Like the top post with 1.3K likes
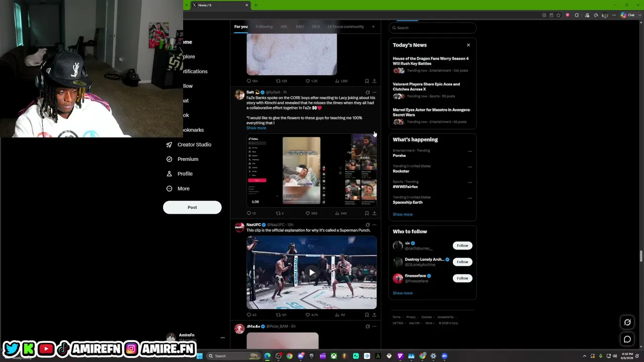 click(308, 81)
